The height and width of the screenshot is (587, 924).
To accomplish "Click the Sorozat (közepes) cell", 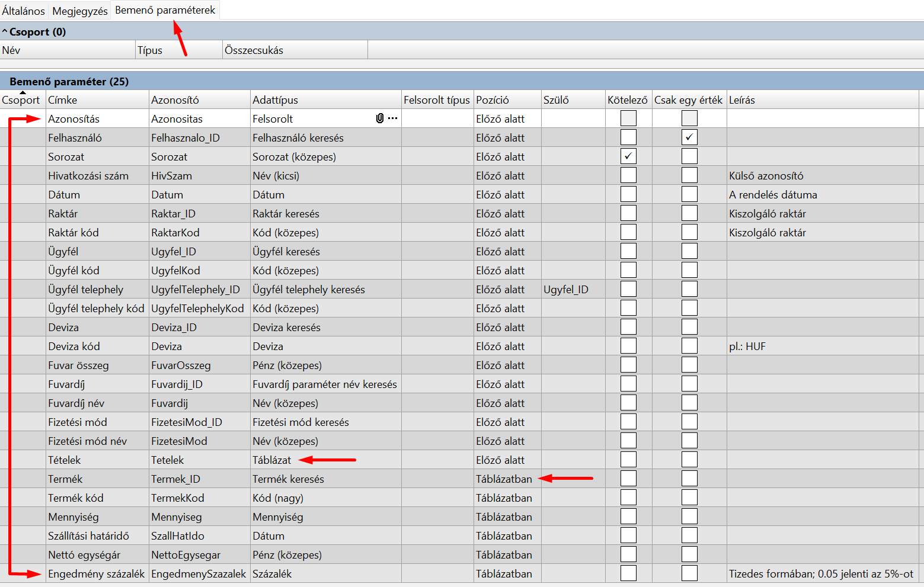I will [x=326, y=156].
